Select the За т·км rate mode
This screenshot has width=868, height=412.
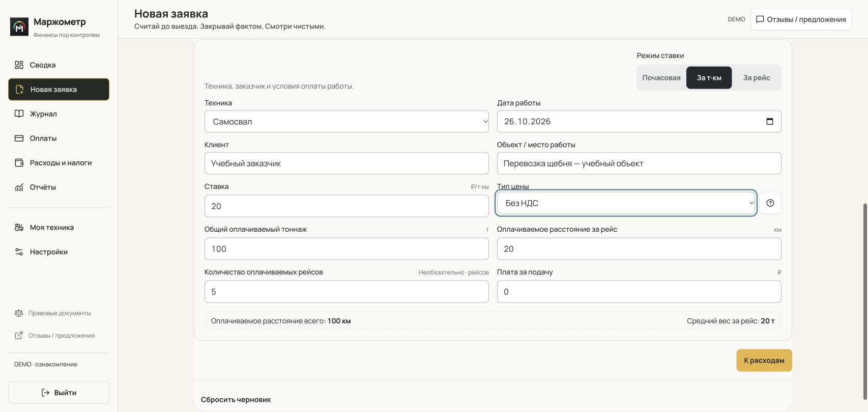(x=709, y=78)
